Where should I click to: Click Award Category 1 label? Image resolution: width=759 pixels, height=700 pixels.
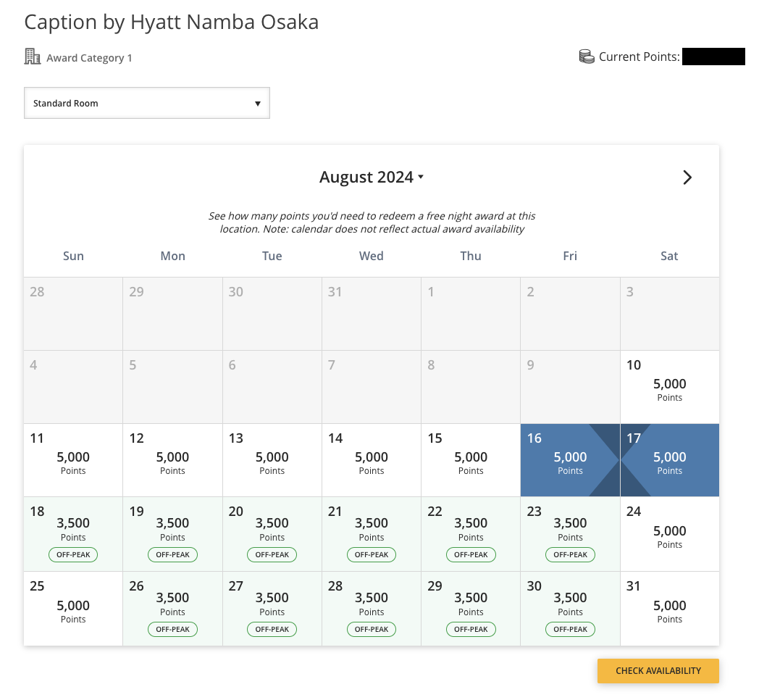(89, 58)
